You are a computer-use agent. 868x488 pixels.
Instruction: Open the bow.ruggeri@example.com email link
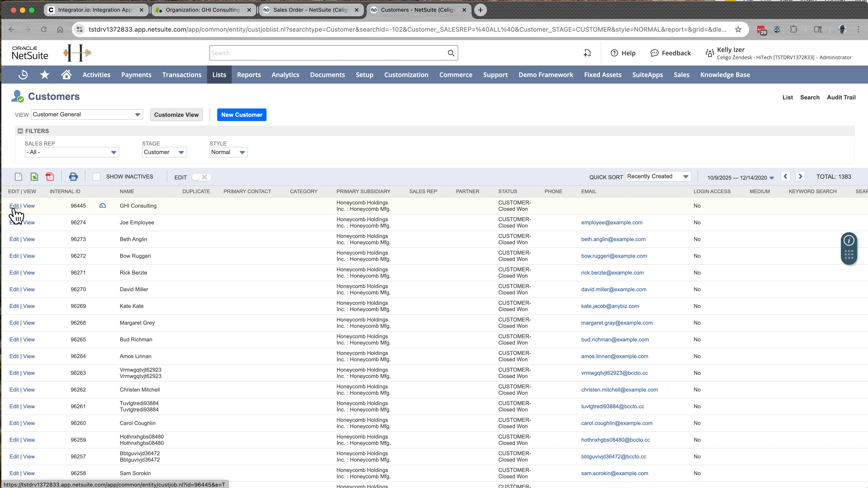click(614, 256)
